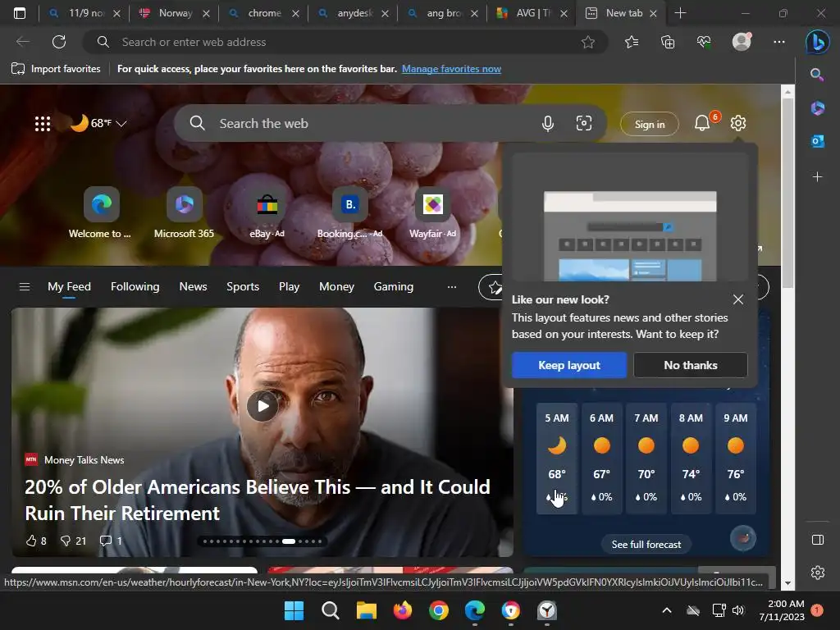Add a new app to sidebar

click(818, 176)
